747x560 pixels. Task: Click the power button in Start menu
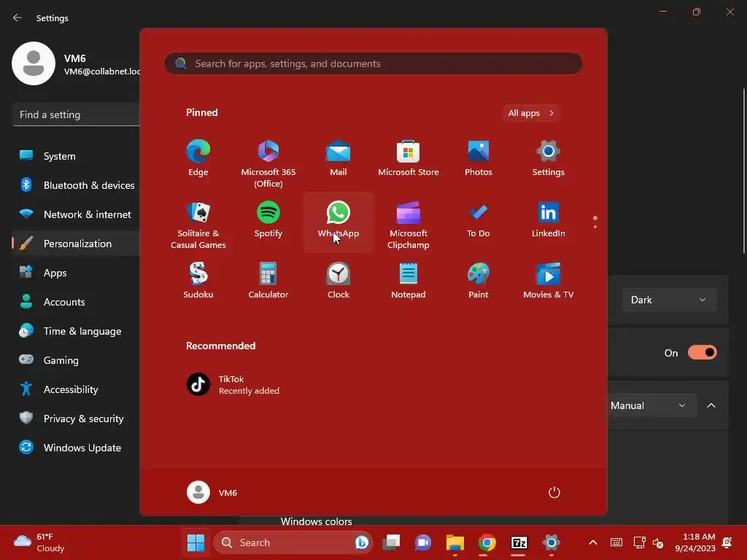(x=554, y=492)
